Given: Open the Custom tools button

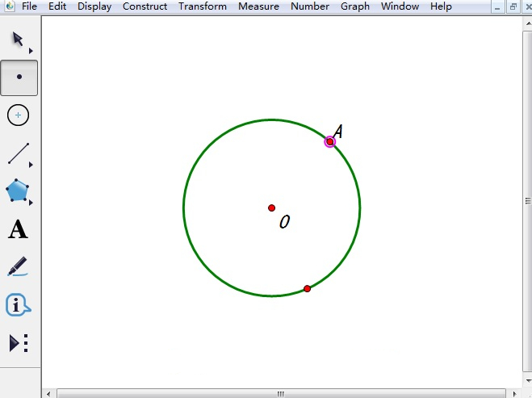Looking at the screenshot, I should coord(19,343).
